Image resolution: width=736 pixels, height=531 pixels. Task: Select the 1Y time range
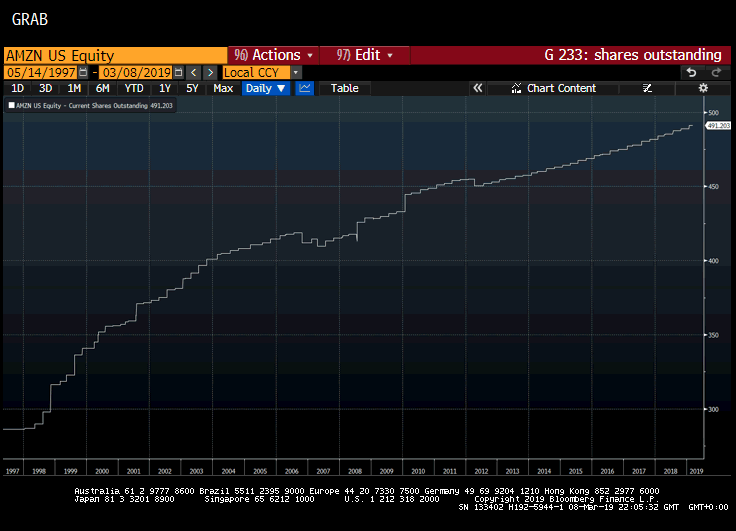(165, 88)
